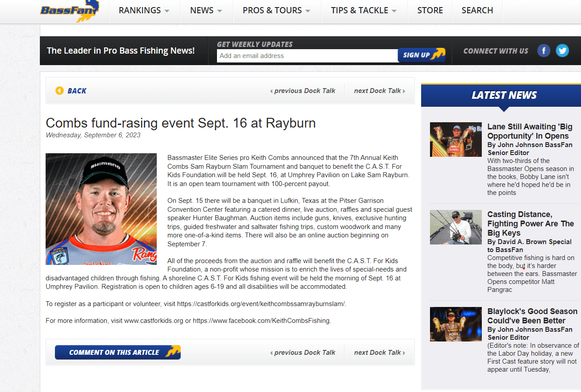Viewport: 581px width, 392px height.
Task: Open the Facebook icon under Connect With Us
Action: click(544, 50)
